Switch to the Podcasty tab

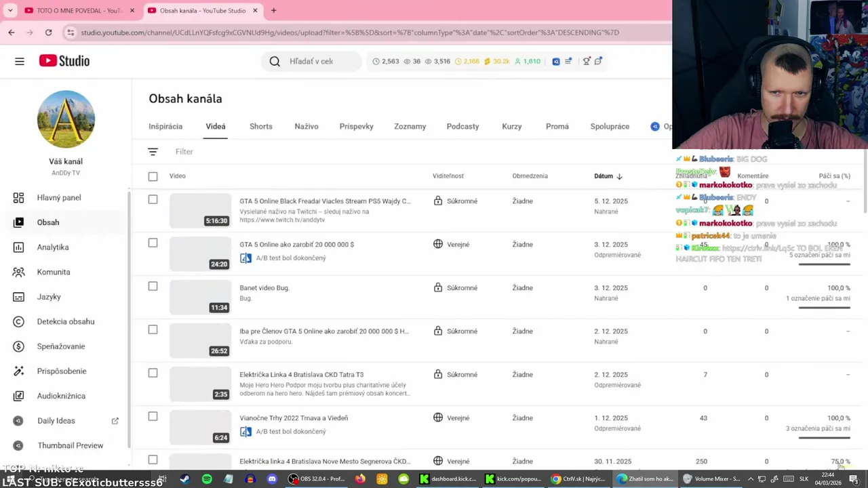(x=463, y=127)
